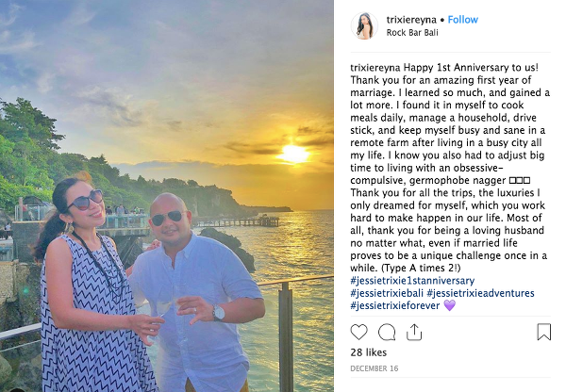Like the post with the heart icon
The height and width of the screenshot is (392, 566).
coord(359,332)
